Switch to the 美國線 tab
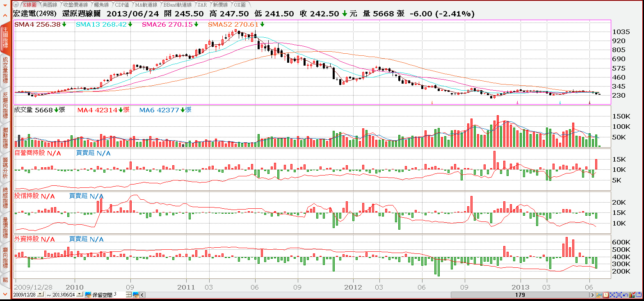 [x=50, y=5]
